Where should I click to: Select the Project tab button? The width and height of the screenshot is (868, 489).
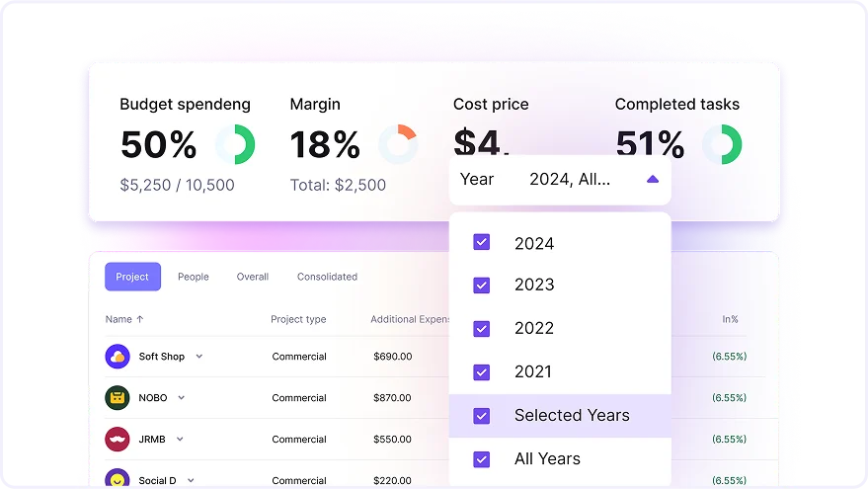pyautogui.click(x=132, y=277)
